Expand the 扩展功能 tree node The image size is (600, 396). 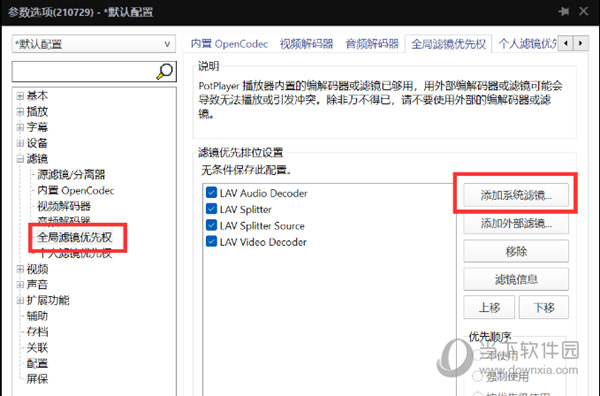[20, 300]
